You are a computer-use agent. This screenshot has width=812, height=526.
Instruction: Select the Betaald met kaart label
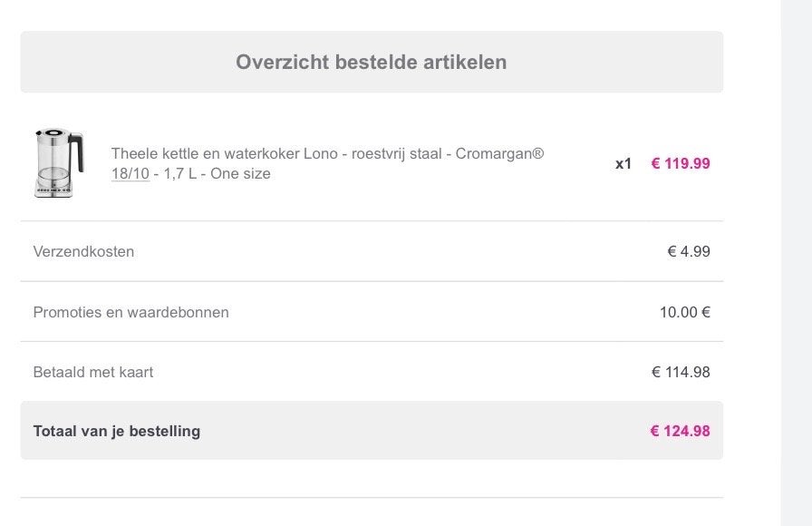tap(93, 372)
